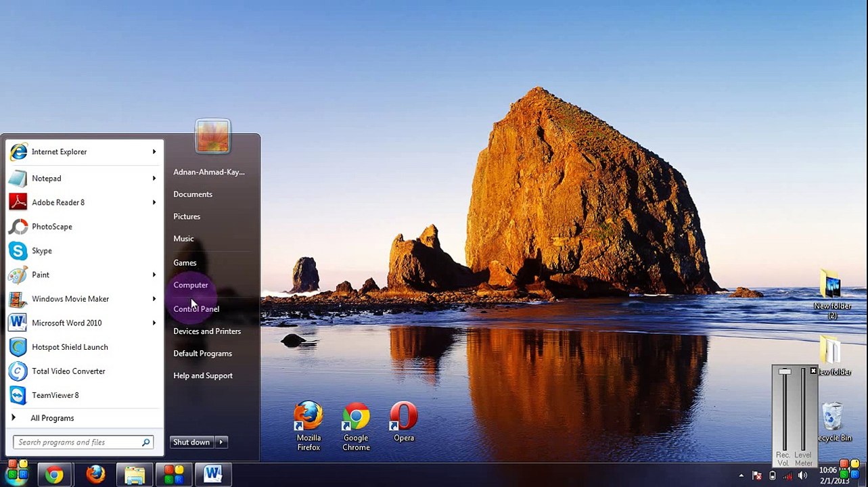Open Games from the Start menu

pyautogui.click(x=185, y=263)
